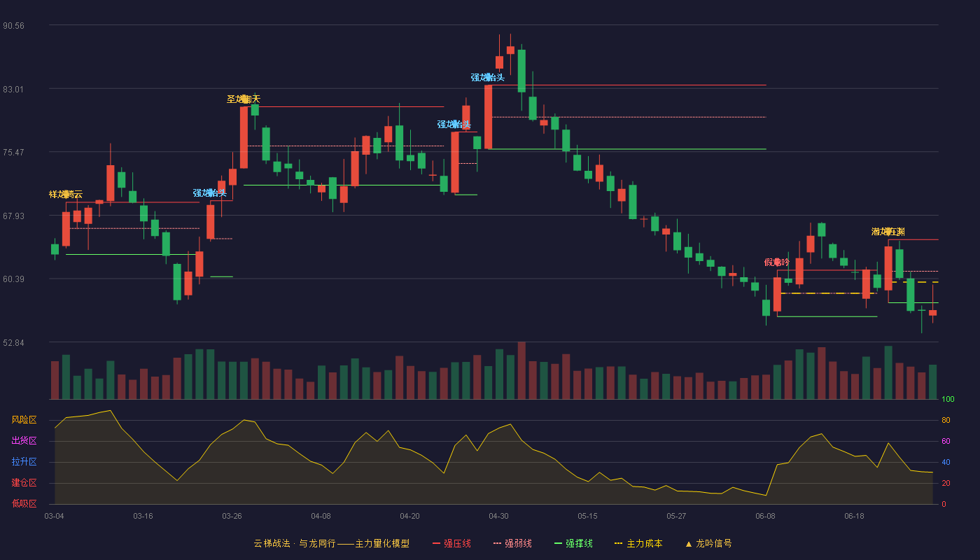Image resolution: width=980 pixels, height=560 pixels.
Task: Click the 90.56 price axis label
Action: 13,26
